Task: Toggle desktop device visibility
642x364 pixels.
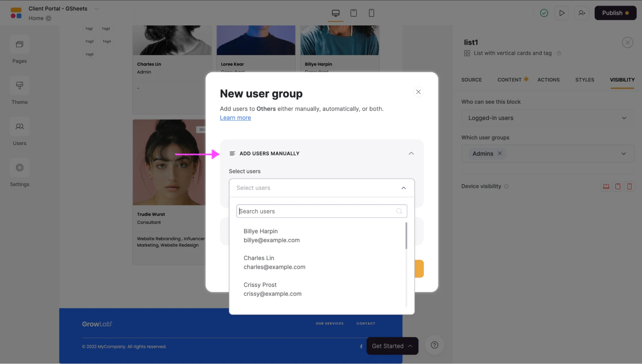Action: (606, 186)
